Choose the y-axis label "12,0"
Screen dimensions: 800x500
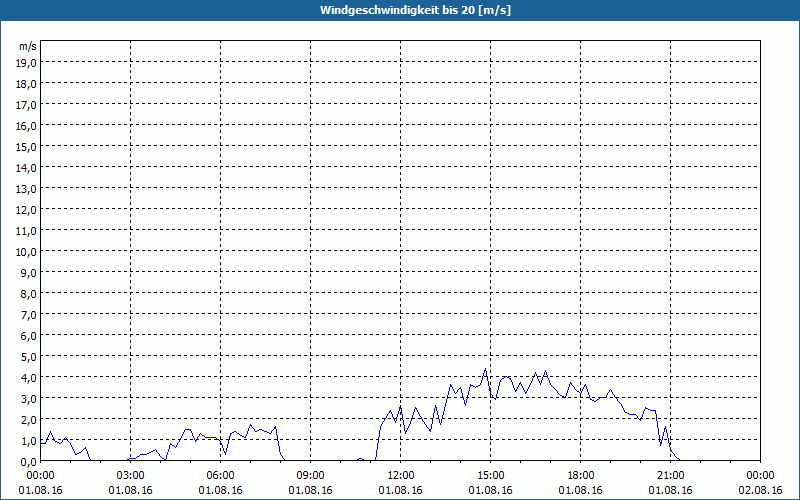(26, 210)
